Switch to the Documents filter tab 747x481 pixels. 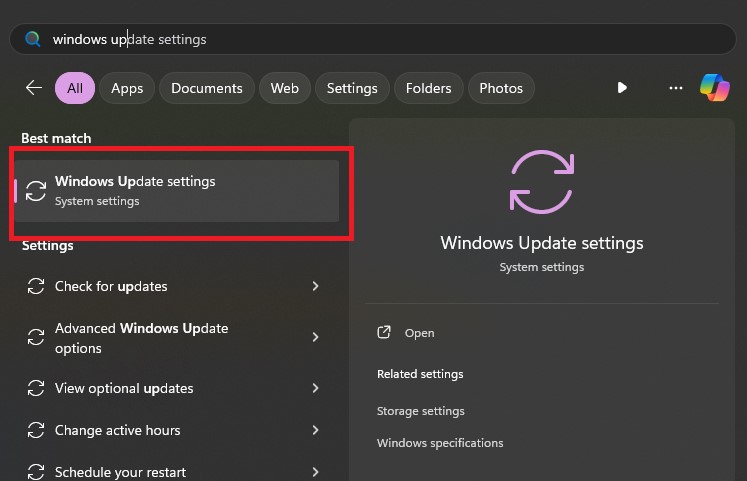[207, 88]
